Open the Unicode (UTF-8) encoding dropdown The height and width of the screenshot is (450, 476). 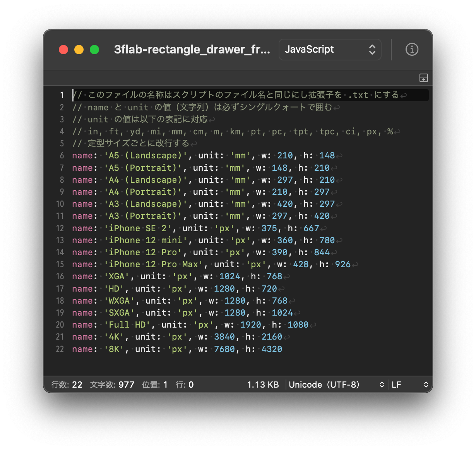[336, 385]
